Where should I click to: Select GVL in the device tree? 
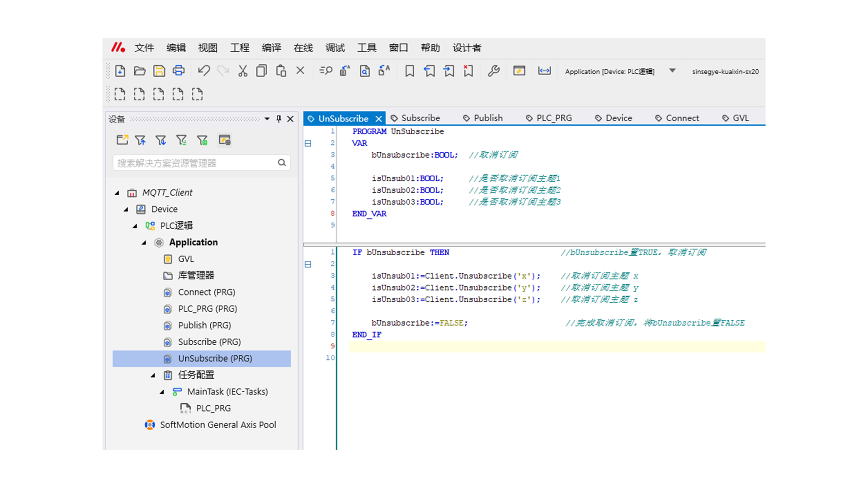point(186,259)
